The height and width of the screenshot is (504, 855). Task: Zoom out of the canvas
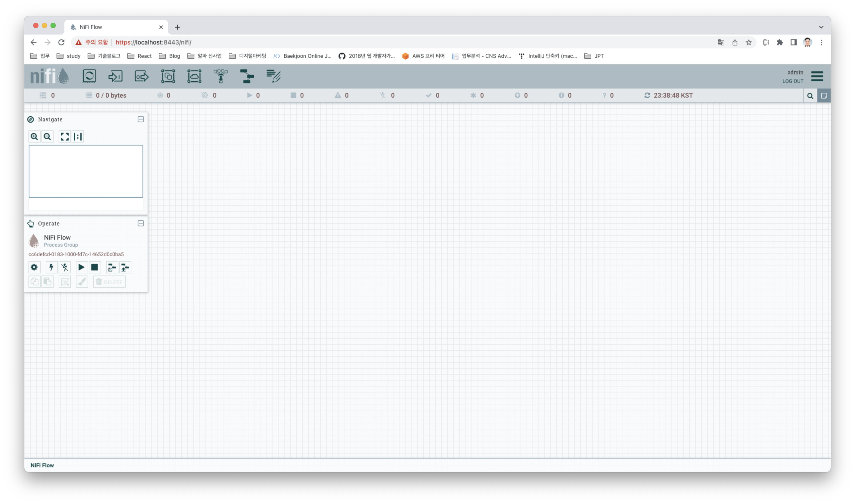47,136
